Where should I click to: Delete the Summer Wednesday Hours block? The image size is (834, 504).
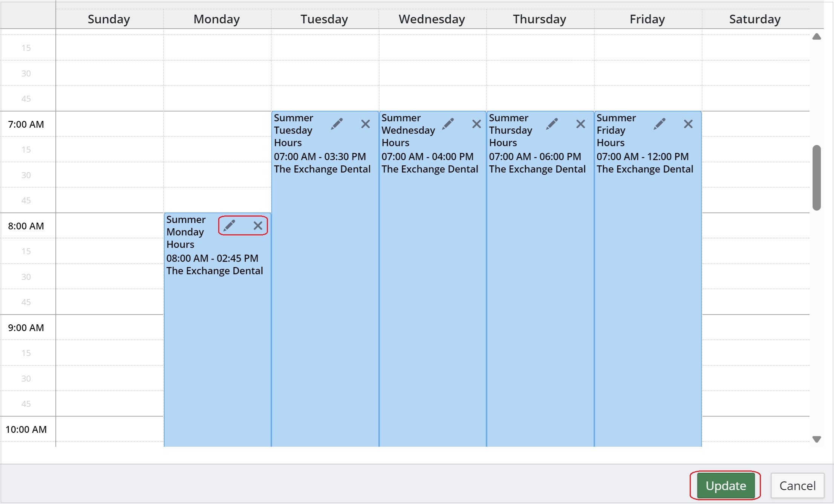coord(476,124)
